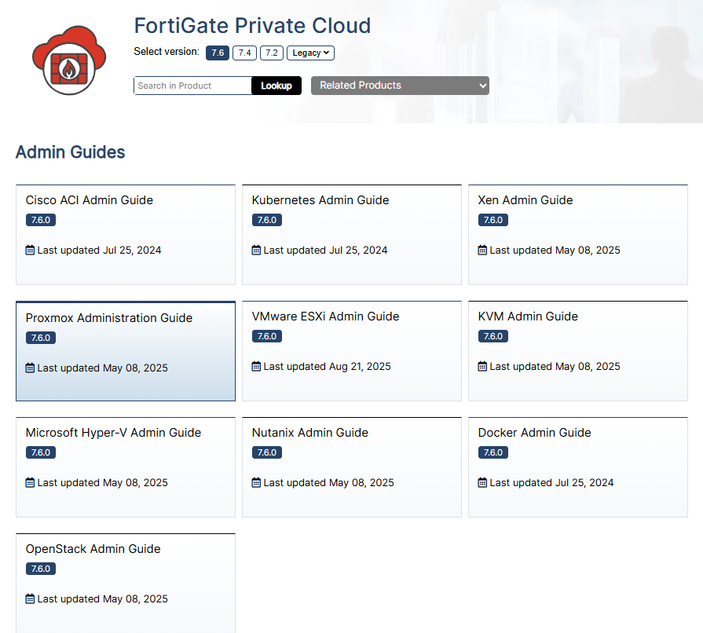703x633 pixels.
Task: Click calendar icon on VMware ESXi card
Action: (x=257, y=366)
